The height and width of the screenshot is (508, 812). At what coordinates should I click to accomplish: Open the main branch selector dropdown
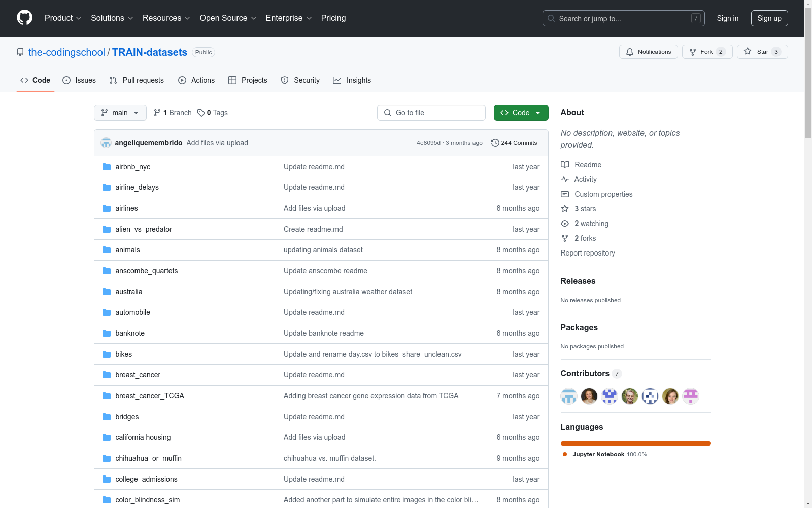pos(120,113)
